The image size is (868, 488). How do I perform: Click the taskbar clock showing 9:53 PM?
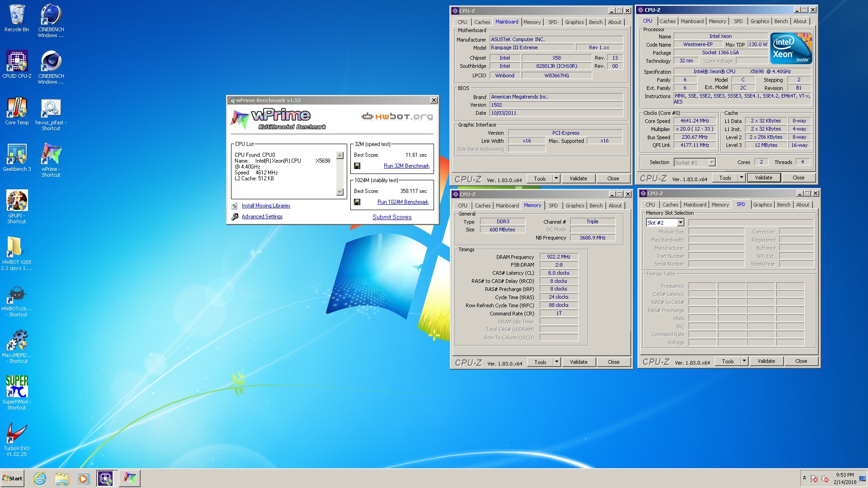(x=844, y=479)
